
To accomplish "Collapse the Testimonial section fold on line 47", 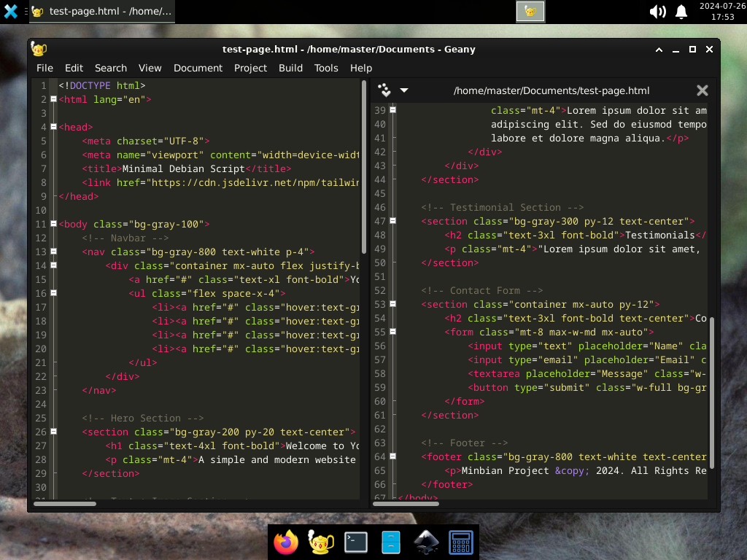I will click(x=392, y=221).
